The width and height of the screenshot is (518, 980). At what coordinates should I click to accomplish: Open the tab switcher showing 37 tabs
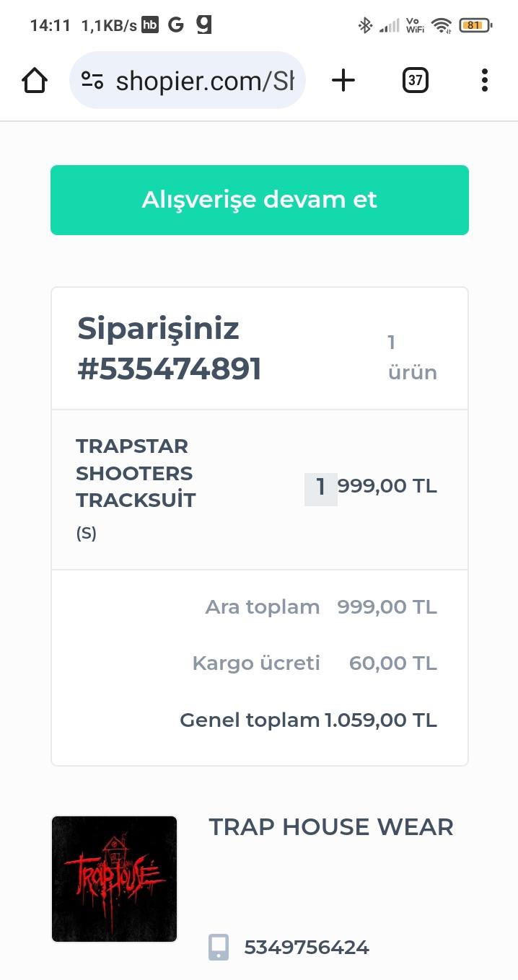click(415, 80)
